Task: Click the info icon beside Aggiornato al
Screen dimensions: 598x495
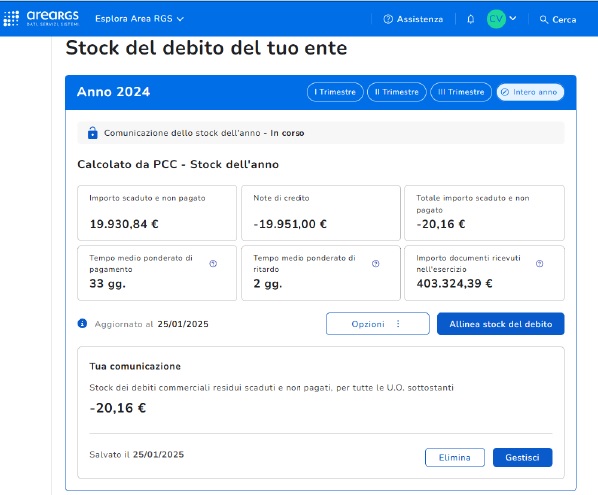Action: (82, 323)
